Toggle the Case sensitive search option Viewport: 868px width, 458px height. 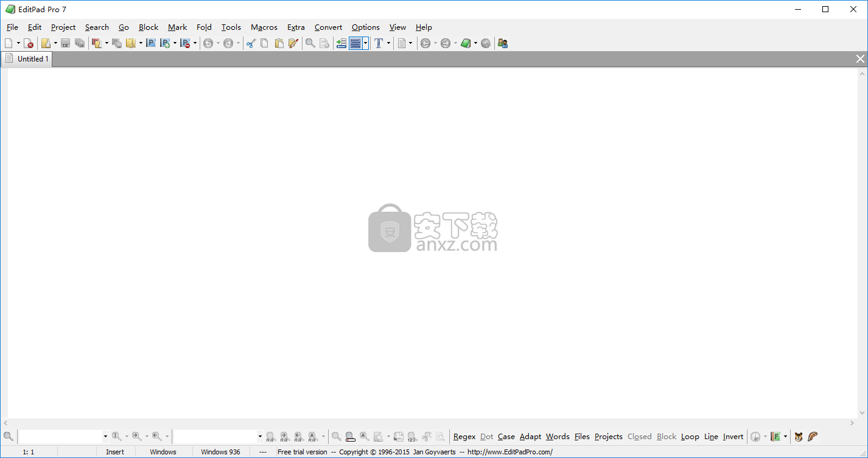click(x=506, y=437)
